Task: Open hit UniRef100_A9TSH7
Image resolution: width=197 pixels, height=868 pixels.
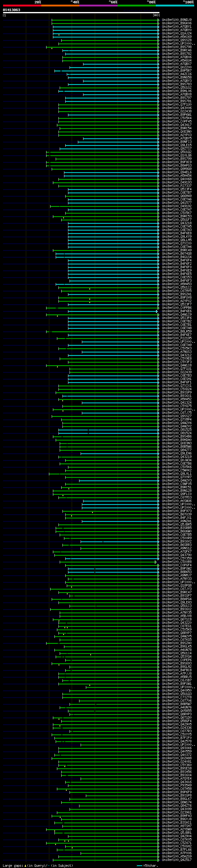Action: tap(176, 826)
